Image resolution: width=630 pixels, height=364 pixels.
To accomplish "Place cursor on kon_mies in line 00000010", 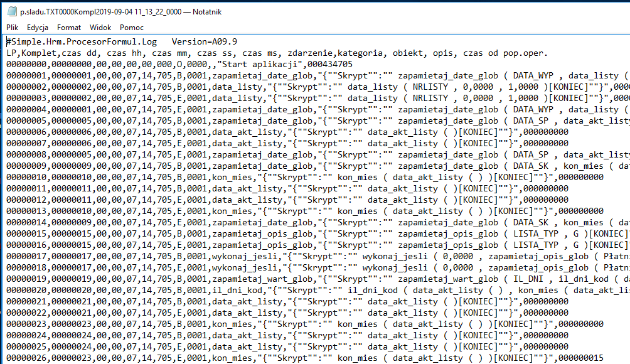I will pyautogui.click(x=232, y=177).
